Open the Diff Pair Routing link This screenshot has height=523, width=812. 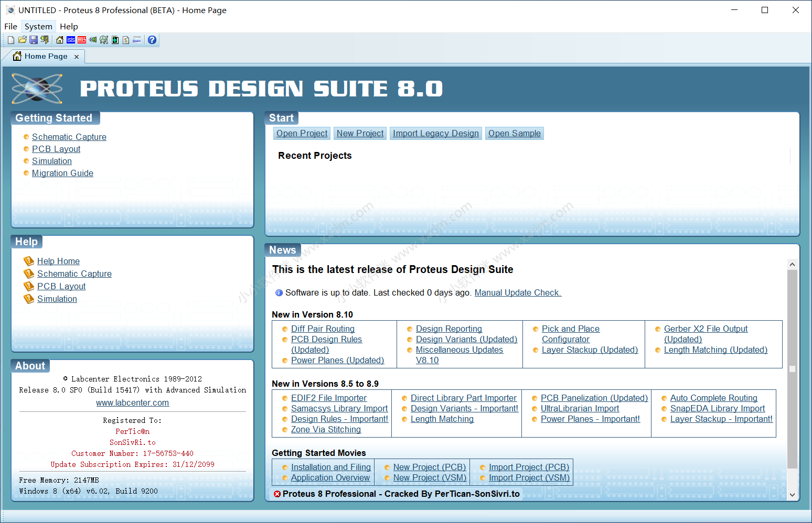click(x=323, y=329)
